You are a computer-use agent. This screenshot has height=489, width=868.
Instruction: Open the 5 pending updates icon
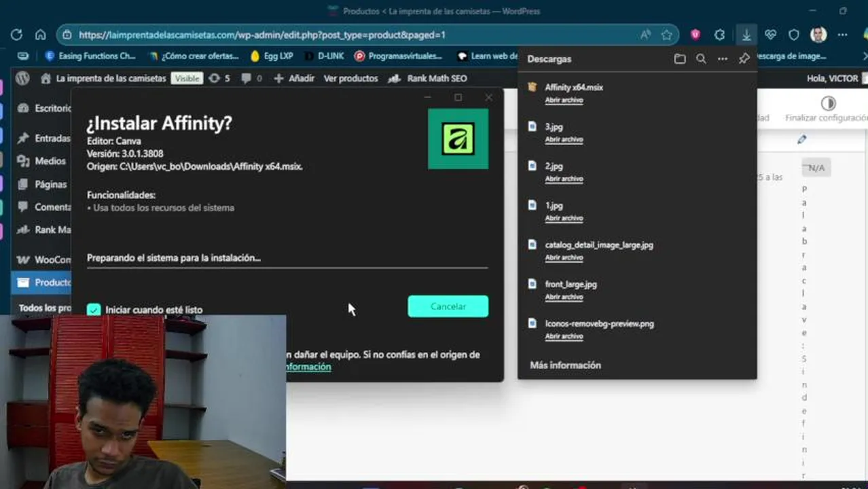[x=219, y=78]
